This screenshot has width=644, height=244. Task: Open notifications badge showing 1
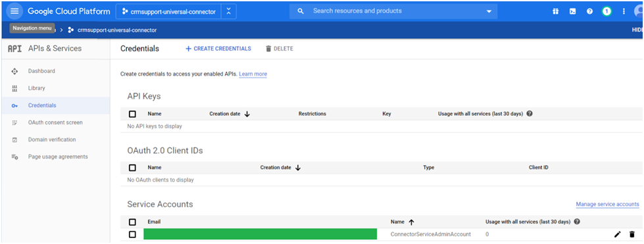607,11
